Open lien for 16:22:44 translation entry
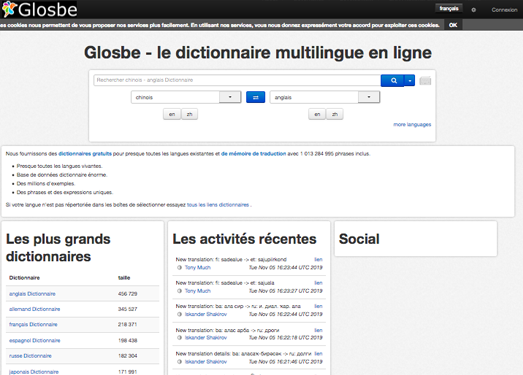Image resolution: width=523 pixels, height=375 pixels. tap(318, 306)
